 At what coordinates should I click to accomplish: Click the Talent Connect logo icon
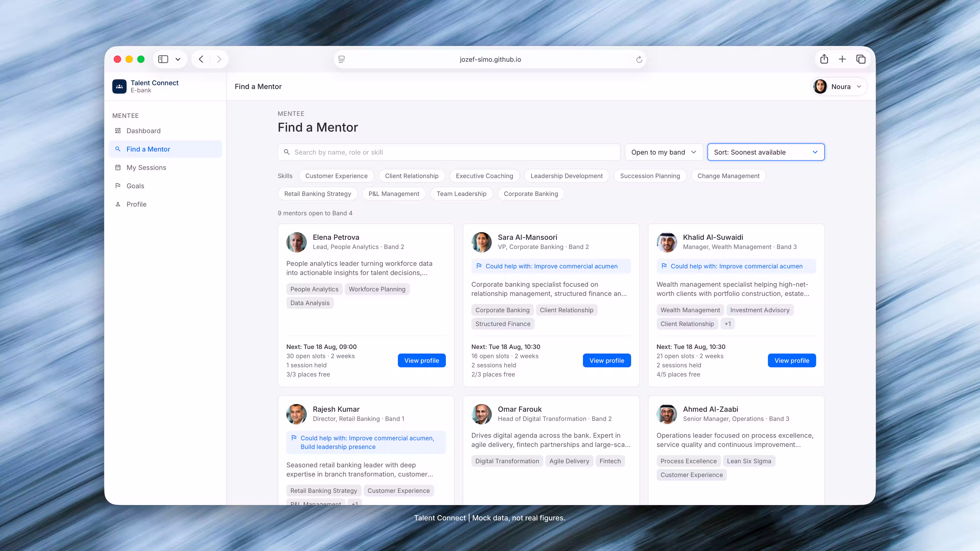tap(119, 86)
